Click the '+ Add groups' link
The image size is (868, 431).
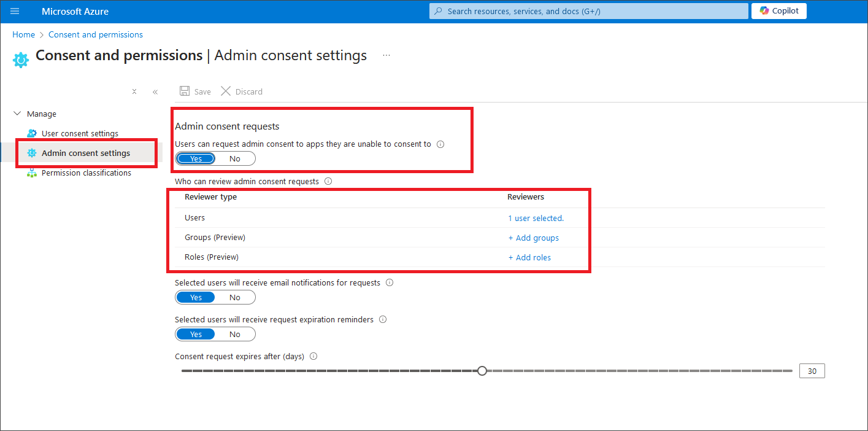533,238
